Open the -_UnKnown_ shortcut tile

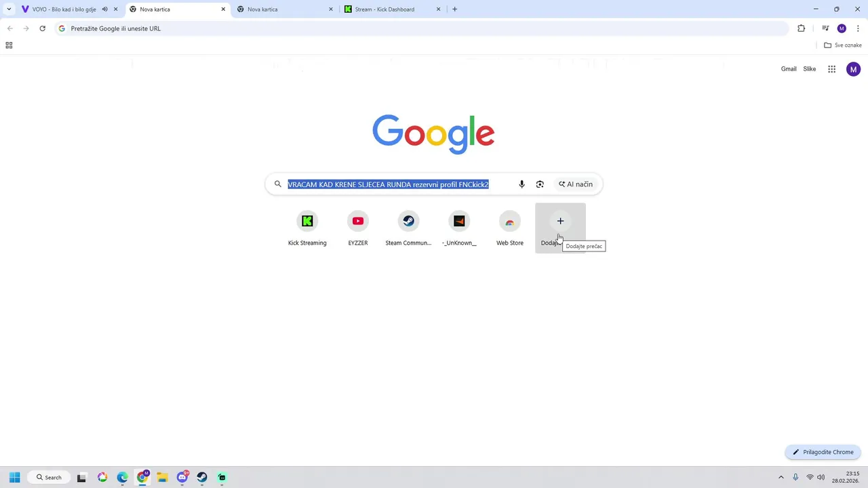459,228
